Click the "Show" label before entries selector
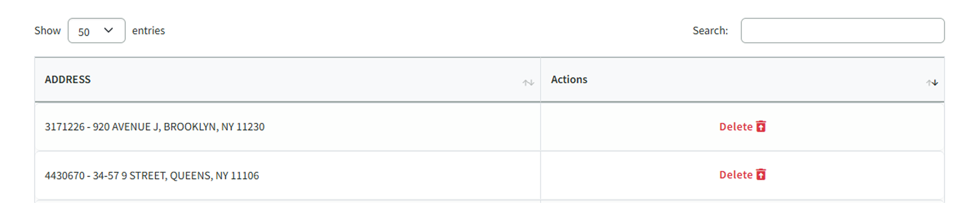This screenshot has width=980, height=203. (47, 31)
